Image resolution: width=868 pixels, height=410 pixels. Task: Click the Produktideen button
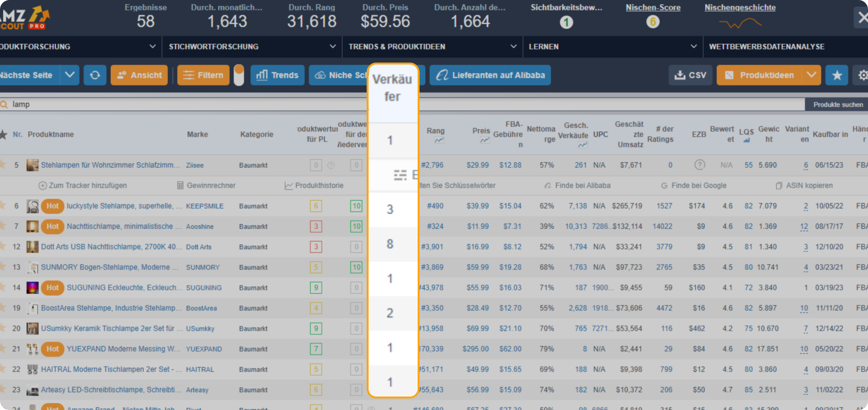[759, 75]
